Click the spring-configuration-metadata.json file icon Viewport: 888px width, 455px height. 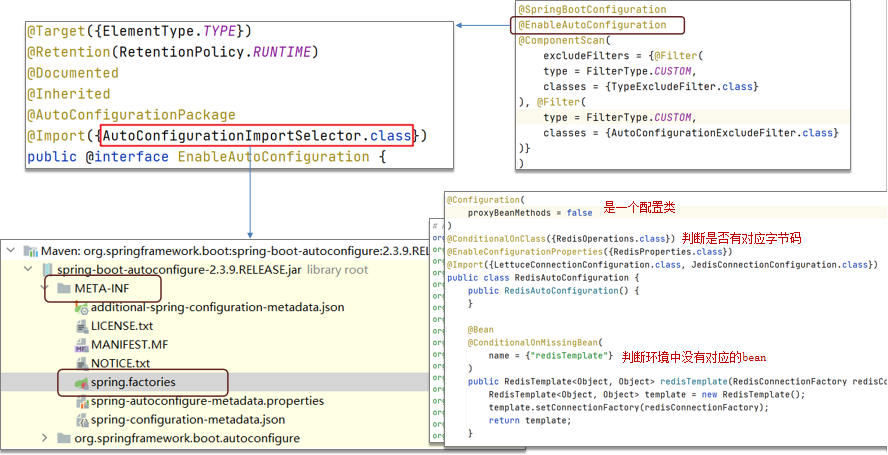click(82, 419)
